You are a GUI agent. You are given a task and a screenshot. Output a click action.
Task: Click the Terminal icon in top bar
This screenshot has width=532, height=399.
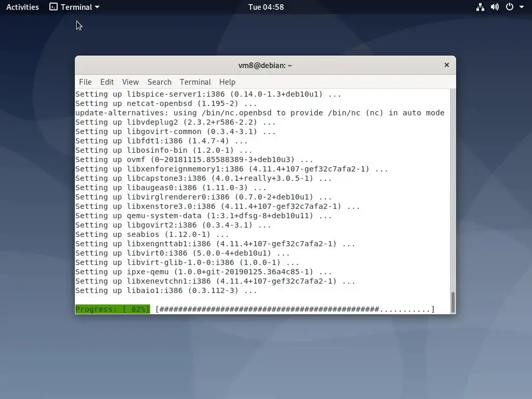tap(54, 7)
